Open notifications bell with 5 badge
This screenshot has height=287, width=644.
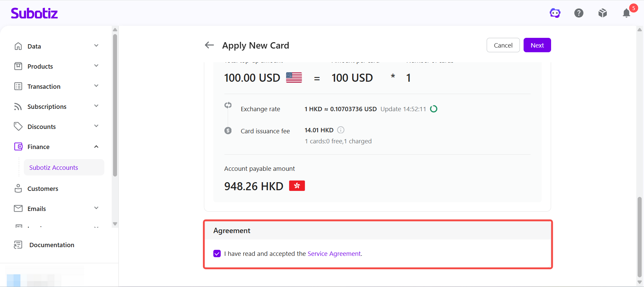tap(627, 13)
